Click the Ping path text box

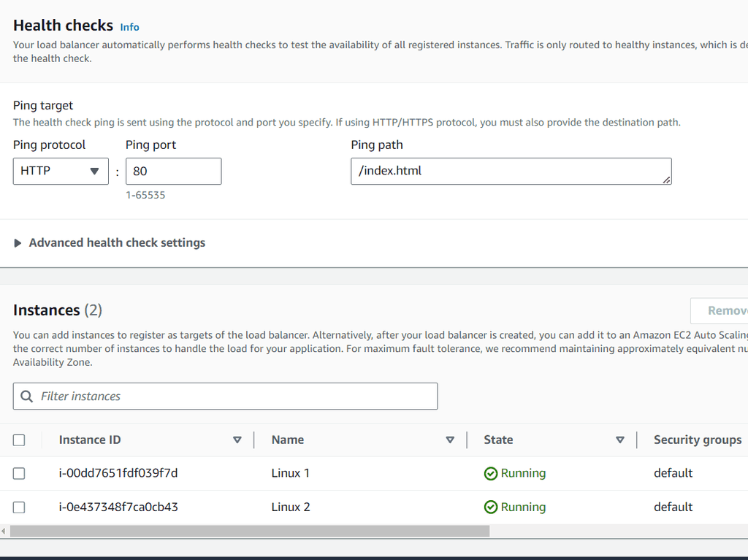pos(511,172)
